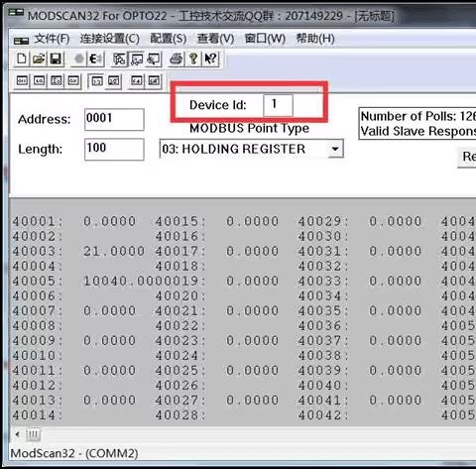Click the MODBUS Point Type label
Image resolution: width=476 pixels, height=469 pixels.
click(250, 128)
